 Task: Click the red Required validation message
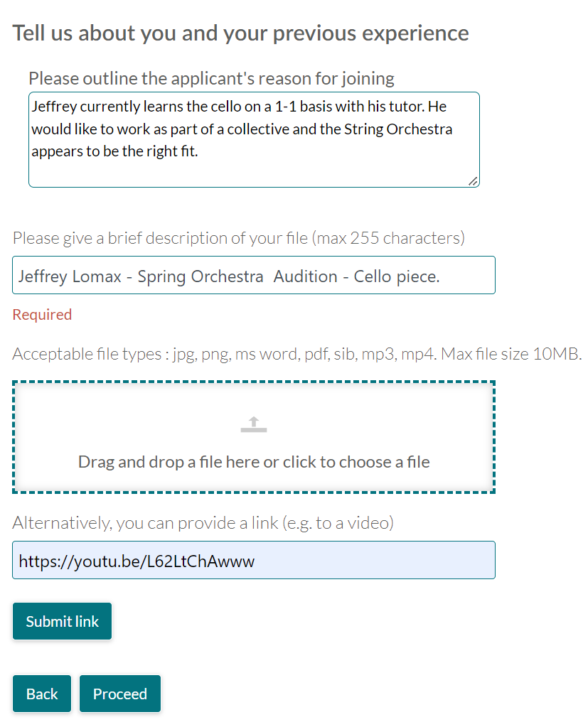pyautogui.click(x=42, y=314)
